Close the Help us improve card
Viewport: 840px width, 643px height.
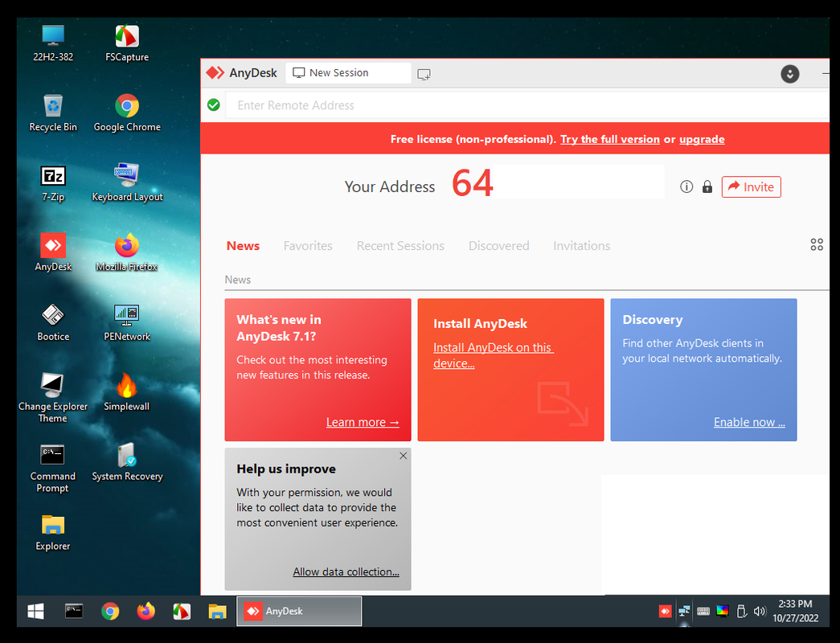coord(403,456)
